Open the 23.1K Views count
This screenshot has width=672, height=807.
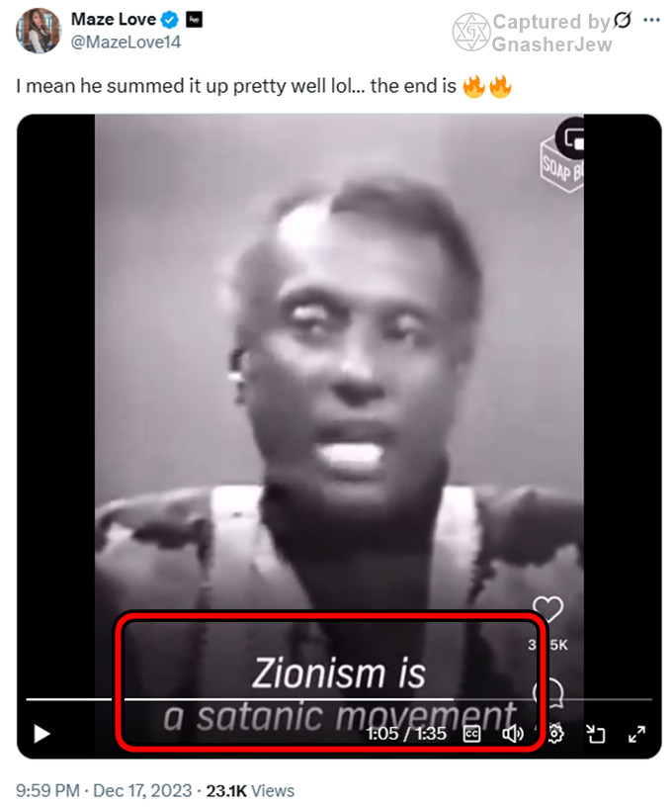250,790
